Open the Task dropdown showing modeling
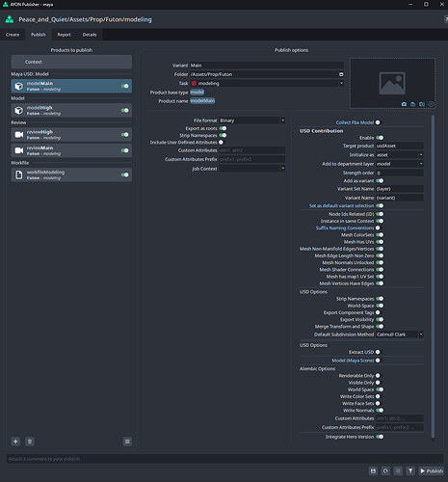The image size is (448, 482). pyautogui.click(x=267, y=83)
